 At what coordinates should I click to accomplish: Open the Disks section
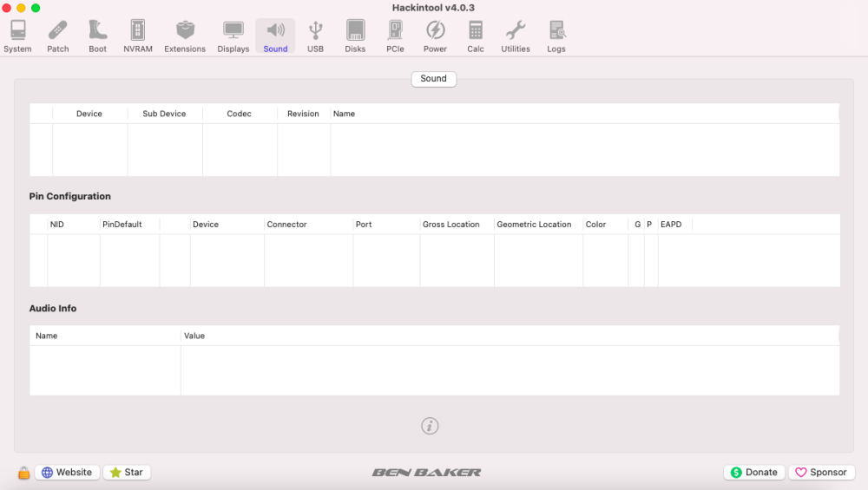[x=355, y=36]
